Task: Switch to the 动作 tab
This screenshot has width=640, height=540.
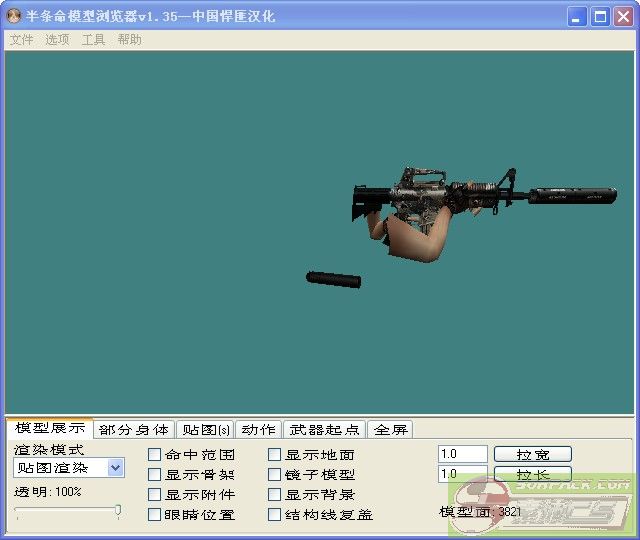Action: (258, 430)
